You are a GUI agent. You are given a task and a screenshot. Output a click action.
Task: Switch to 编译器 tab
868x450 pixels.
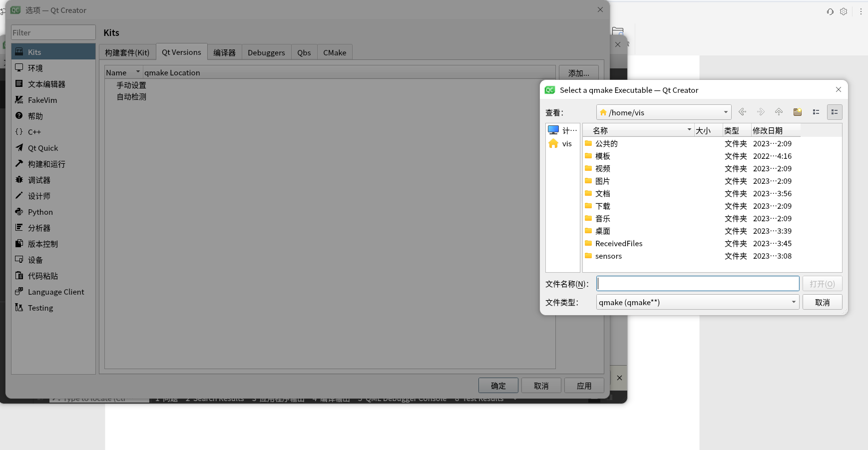click(225, 52)
